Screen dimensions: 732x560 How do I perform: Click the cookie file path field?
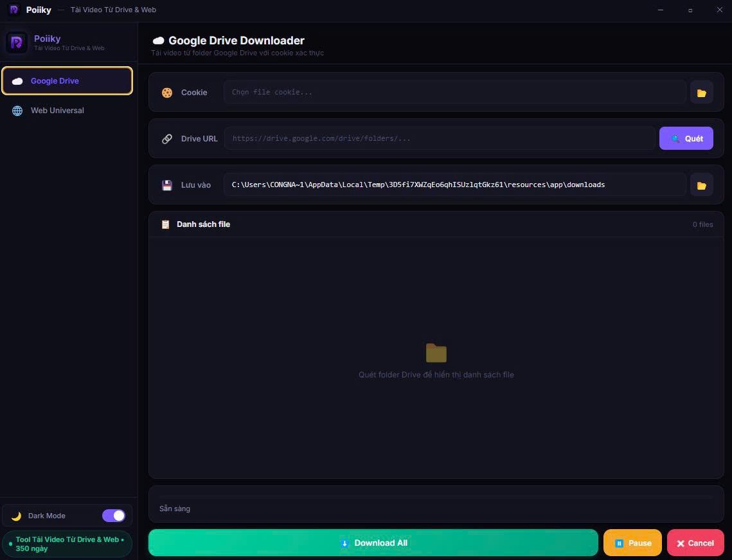pyautogui.click(x=455, y=92)
